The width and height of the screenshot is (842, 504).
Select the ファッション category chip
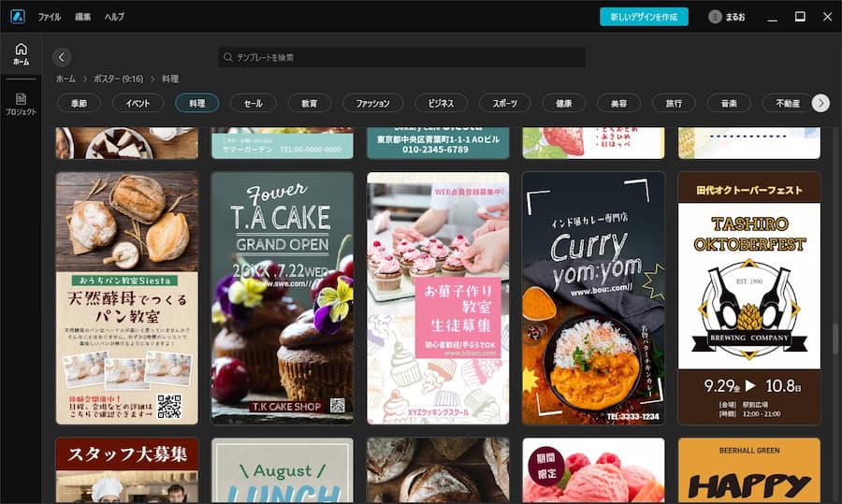(372, 103)
